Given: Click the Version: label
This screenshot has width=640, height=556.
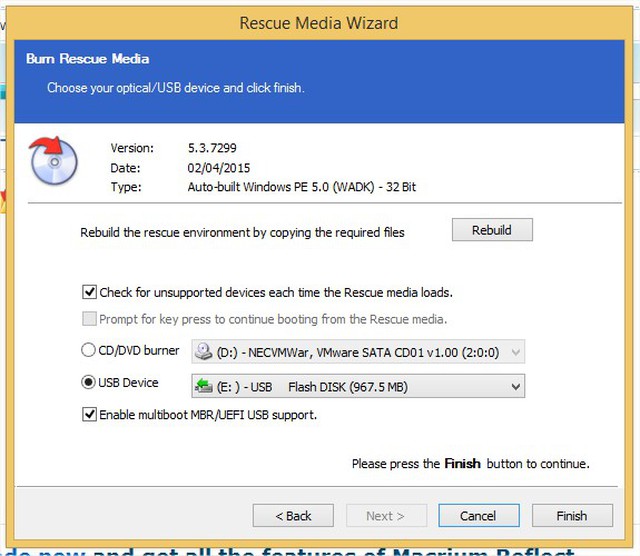Looking at the screenshot, I should 132,148.
